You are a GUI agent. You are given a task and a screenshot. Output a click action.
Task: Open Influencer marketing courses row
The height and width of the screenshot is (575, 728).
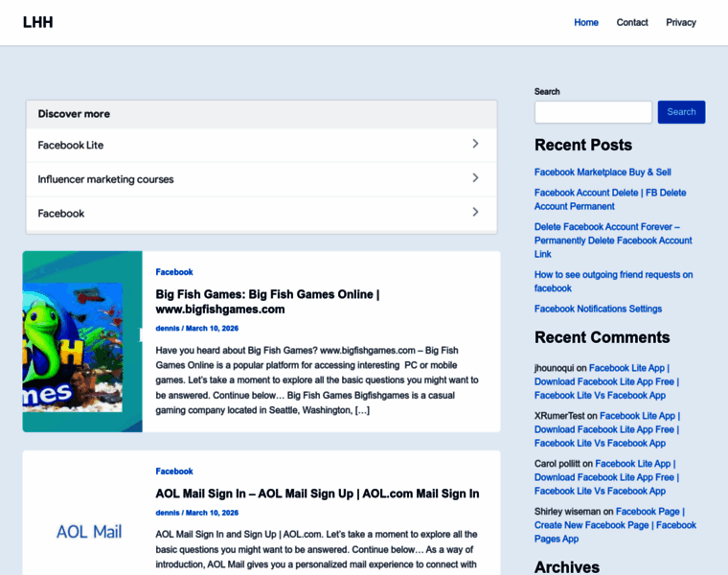pyautogui.click(x=262, y=179)
